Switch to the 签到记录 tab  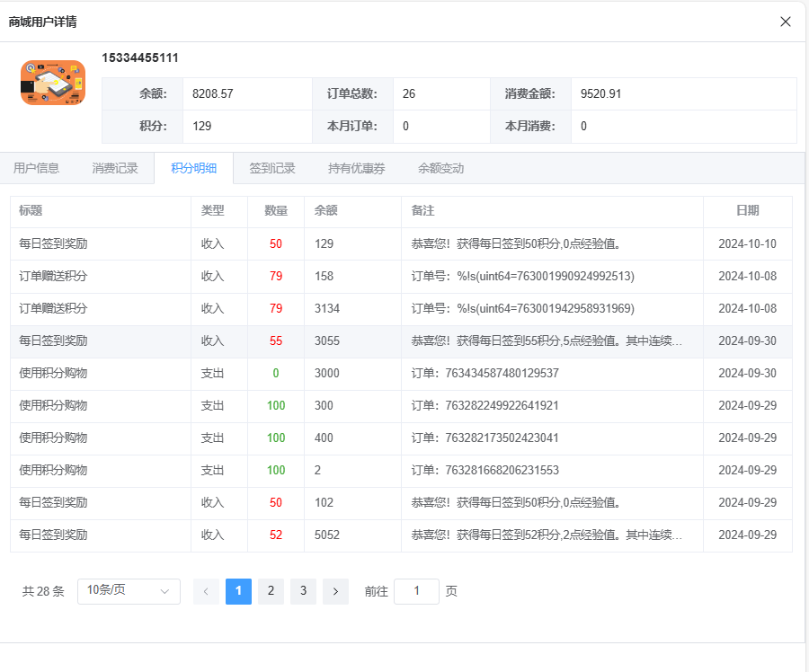pos(272,168)
